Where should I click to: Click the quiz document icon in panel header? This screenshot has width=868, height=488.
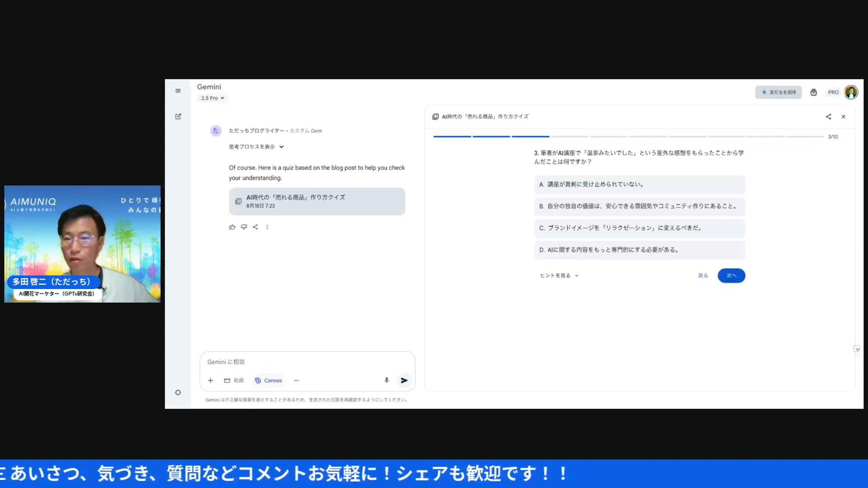435,117
